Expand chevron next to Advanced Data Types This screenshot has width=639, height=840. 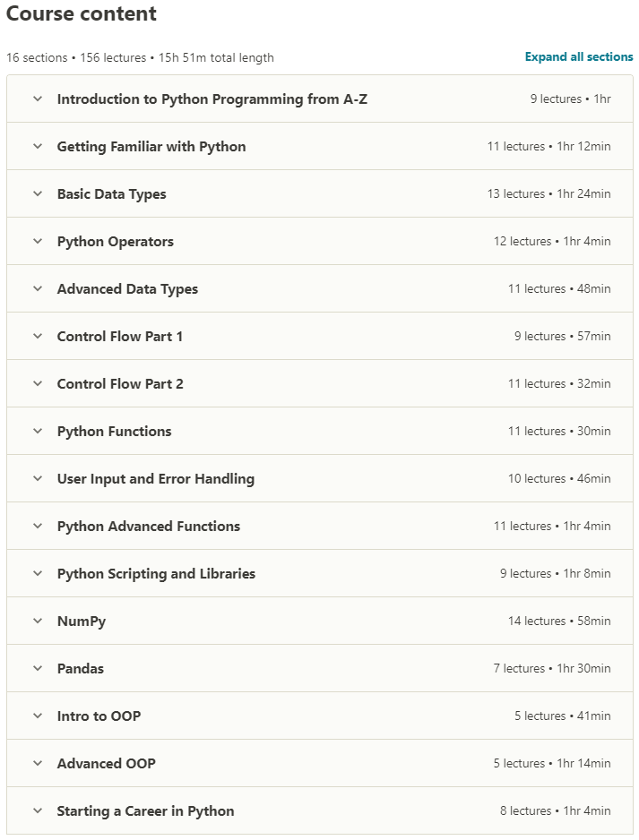click(x=38, y=289)
